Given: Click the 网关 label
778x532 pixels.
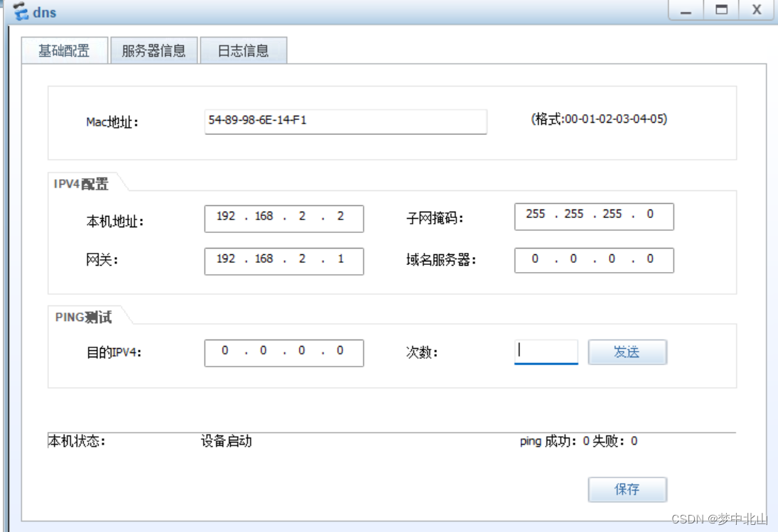Looking at the screenshot, I should (x=102, y=259).
